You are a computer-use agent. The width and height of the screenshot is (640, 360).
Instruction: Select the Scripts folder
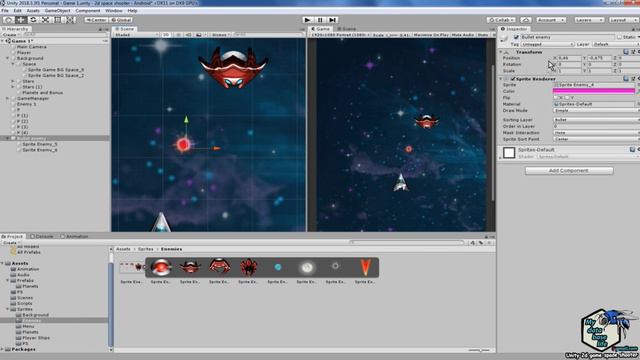24,304
